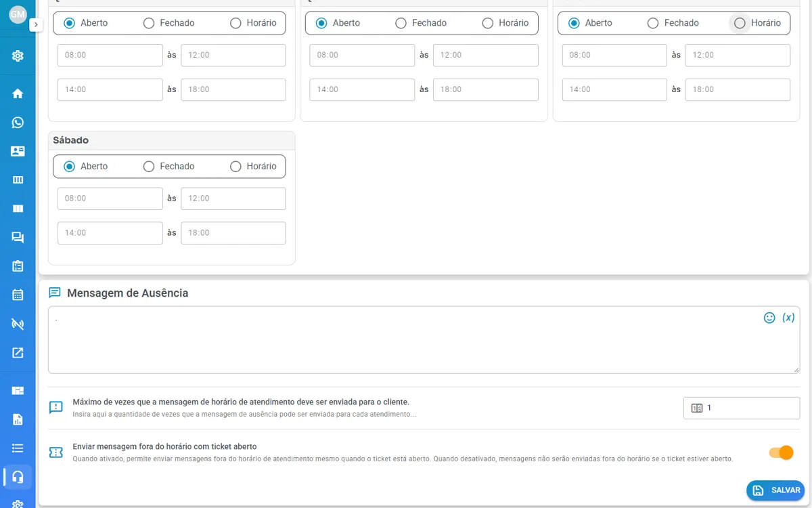Select Fechado radio for Sábado
The width and height of the screenshot is (812, 508).
pos(149,167)
